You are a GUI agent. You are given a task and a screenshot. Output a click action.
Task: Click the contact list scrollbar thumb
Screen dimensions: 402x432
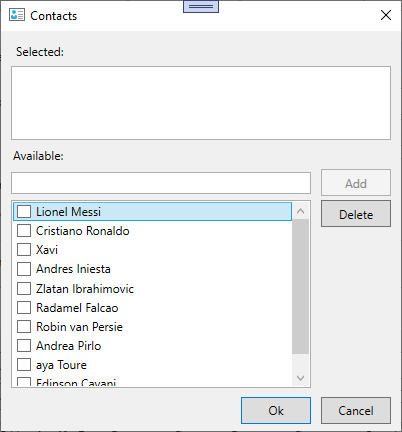coord(300,287)
